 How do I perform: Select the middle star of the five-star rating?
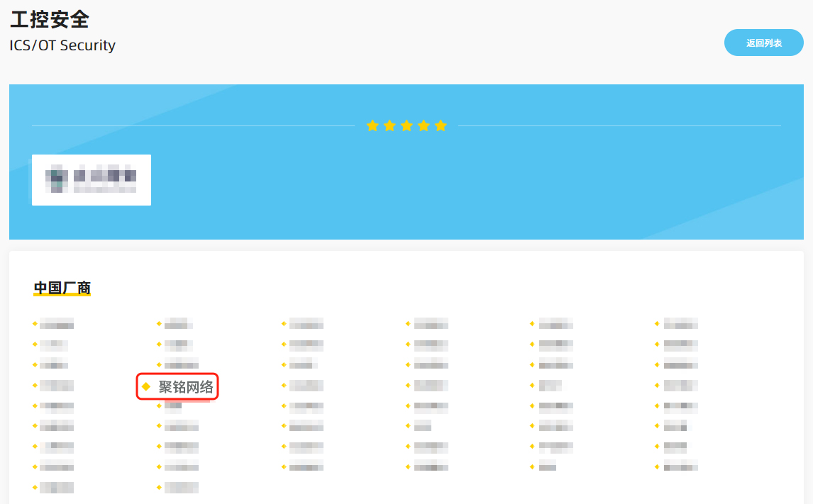click(406, 126)
